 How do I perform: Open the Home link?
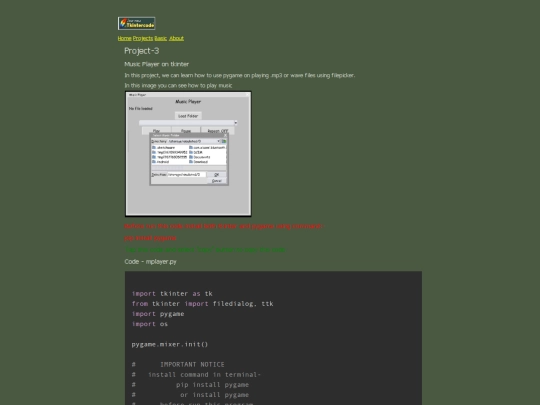click(124, 38)
